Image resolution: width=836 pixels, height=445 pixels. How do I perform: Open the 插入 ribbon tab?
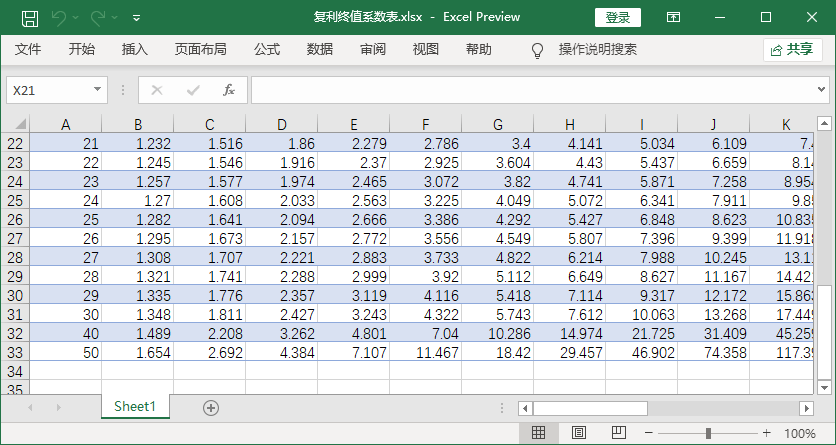pyautogui.click(x=134, y=50)
